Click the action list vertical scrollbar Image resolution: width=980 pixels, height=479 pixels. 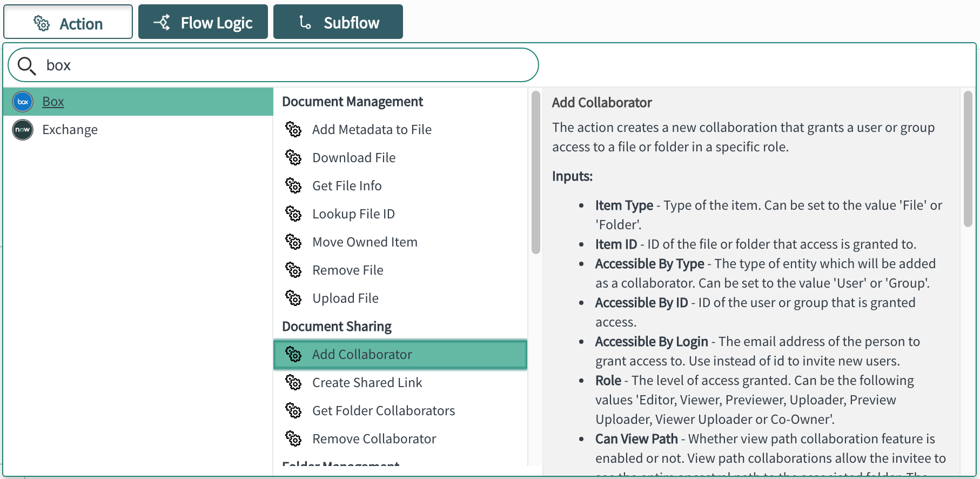coord(535,173)
